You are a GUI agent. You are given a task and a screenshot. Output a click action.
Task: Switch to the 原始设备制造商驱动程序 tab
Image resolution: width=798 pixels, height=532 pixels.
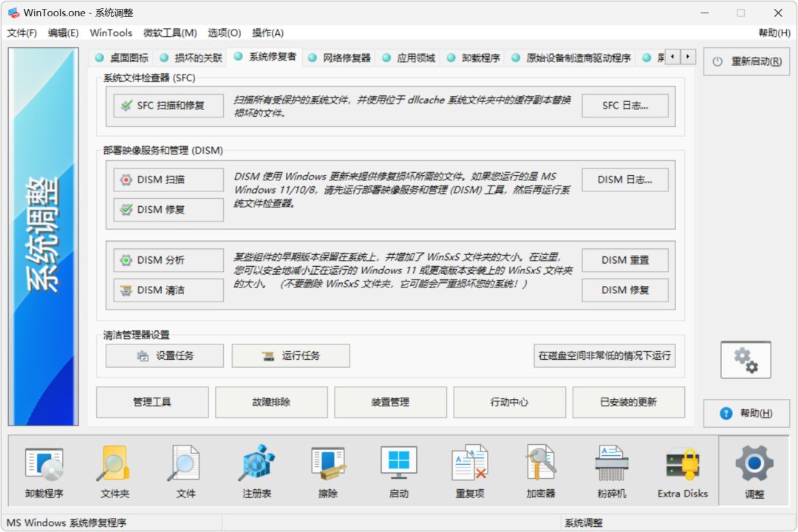click(571, 58)
